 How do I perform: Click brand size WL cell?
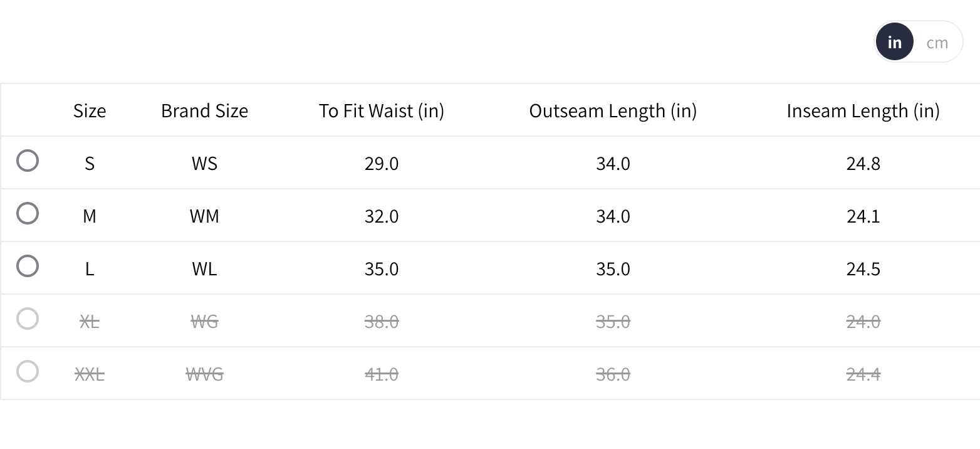204,269
